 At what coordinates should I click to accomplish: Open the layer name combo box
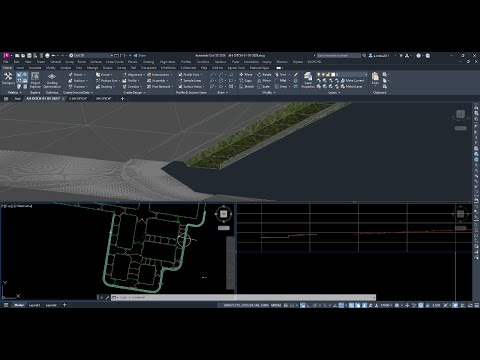[x=350, y=74]
